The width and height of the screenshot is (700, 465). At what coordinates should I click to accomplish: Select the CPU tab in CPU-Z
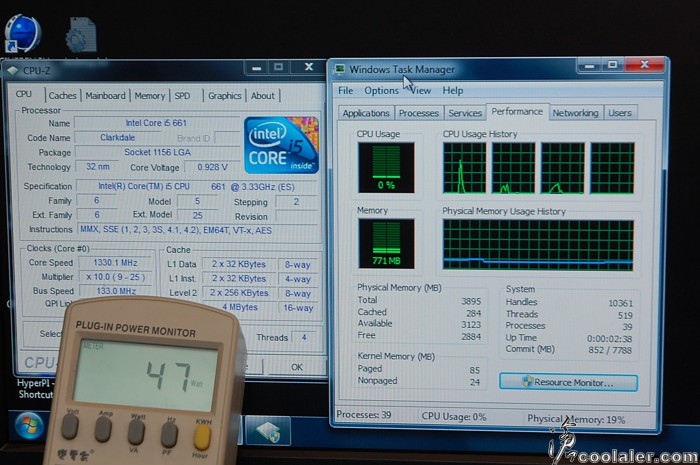point(24,94)
